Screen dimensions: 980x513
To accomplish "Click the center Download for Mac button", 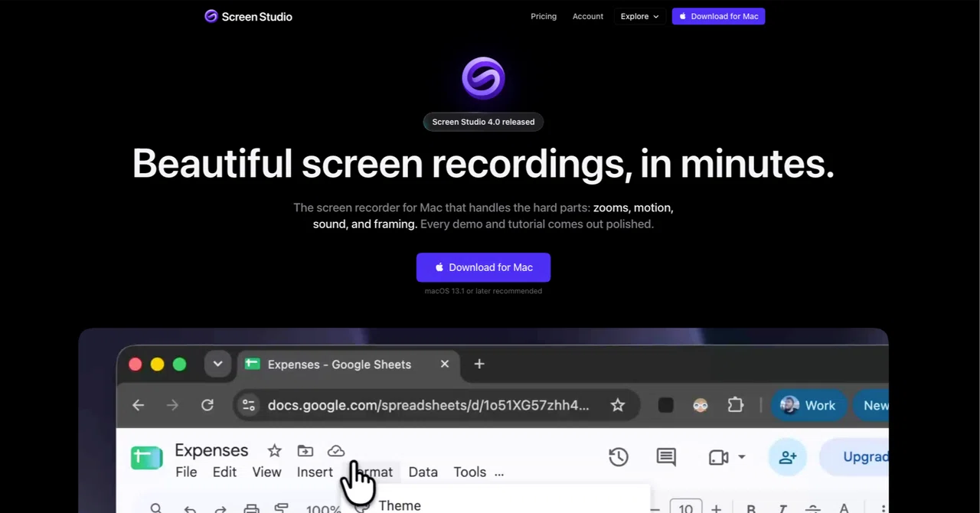I will click(x=483, y=267).
